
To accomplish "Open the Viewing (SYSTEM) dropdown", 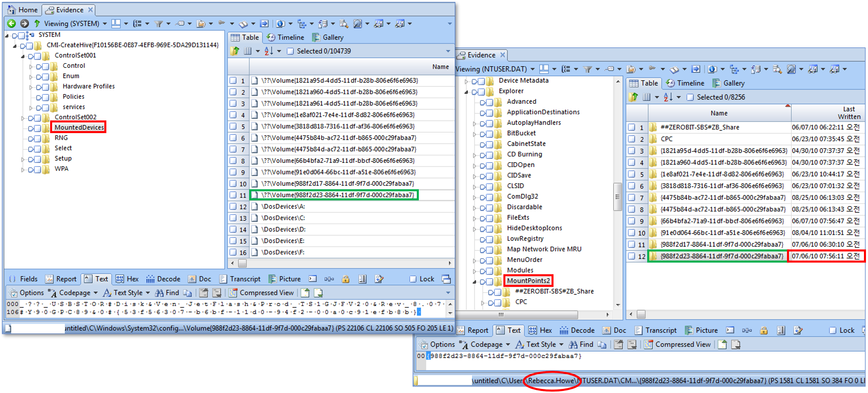I will [105, 23].
